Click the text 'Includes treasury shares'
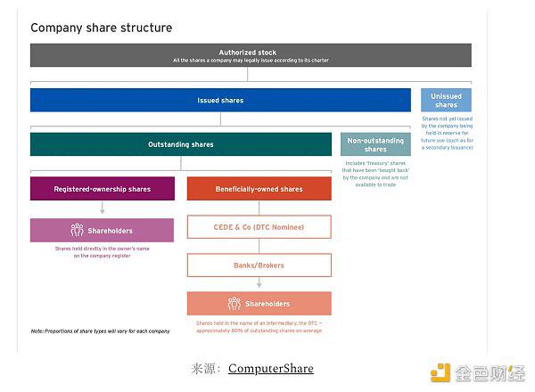Image resolution: width=535 pixels, height=392 pixels. 375,163
